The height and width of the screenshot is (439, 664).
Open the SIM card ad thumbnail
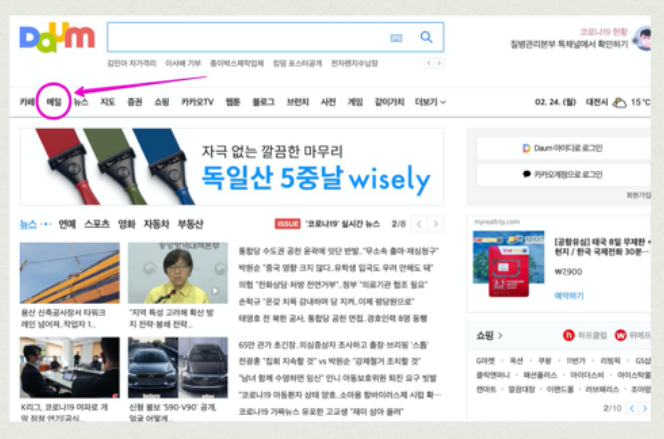509,264
